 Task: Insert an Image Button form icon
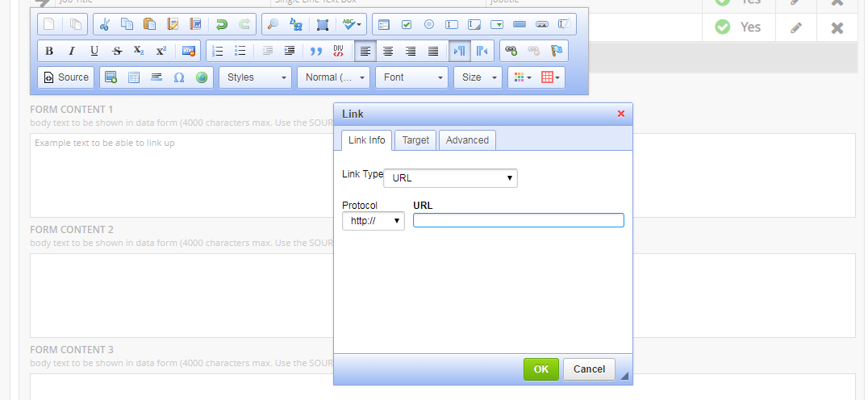point(542,24)
